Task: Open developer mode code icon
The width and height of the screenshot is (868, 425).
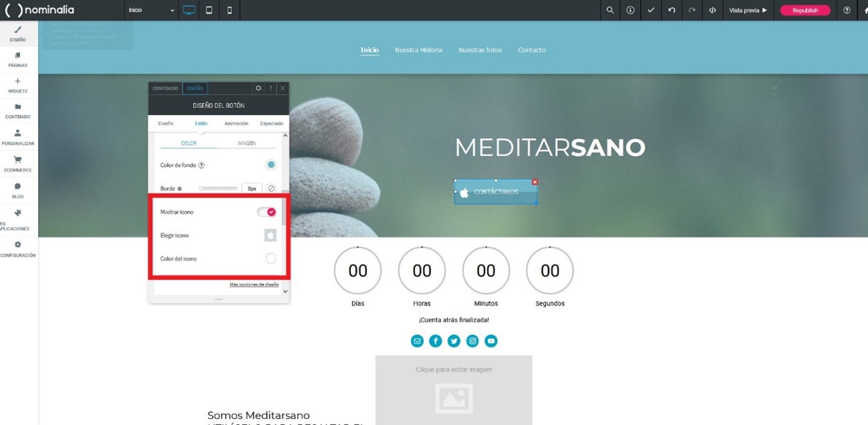Action: coord(712,10)
